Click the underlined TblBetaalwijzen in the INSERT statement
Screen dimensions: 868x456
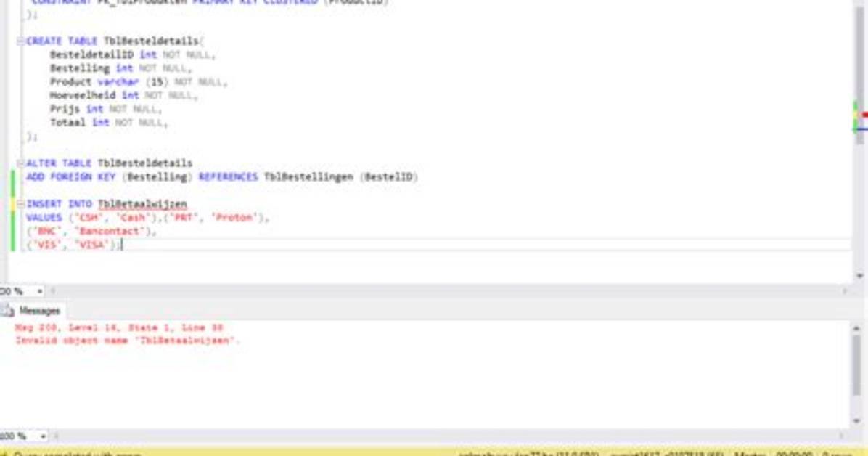pyautogui.click(x=142, y=204)
